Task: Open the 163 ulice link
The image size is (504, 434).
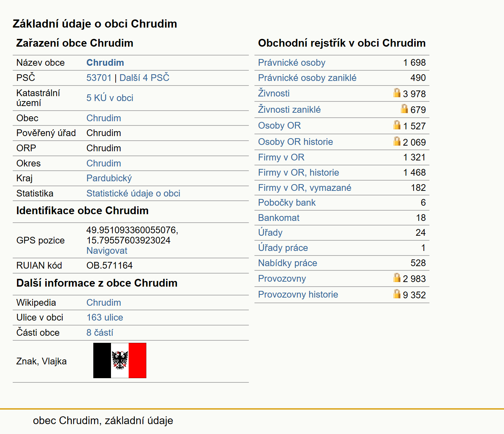Action: tap(105, 317)
